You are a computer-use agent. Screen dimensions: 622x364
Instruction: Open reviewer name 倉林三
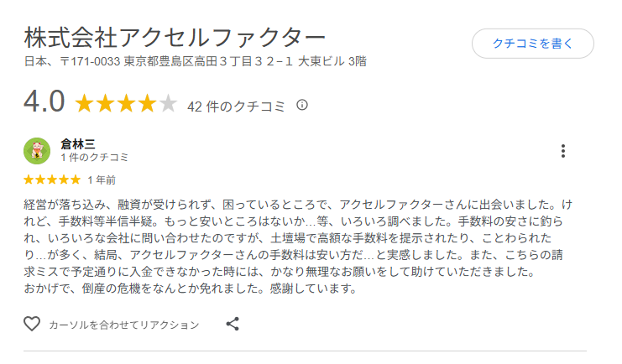[78, 143]
